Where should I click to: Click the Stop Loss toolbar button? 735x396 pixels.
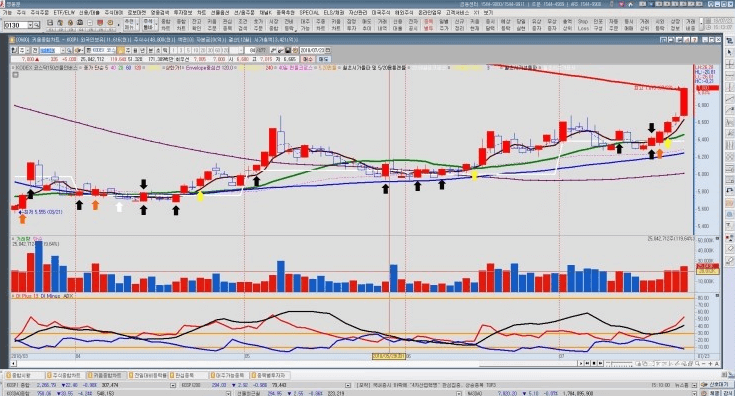(583, 25)
